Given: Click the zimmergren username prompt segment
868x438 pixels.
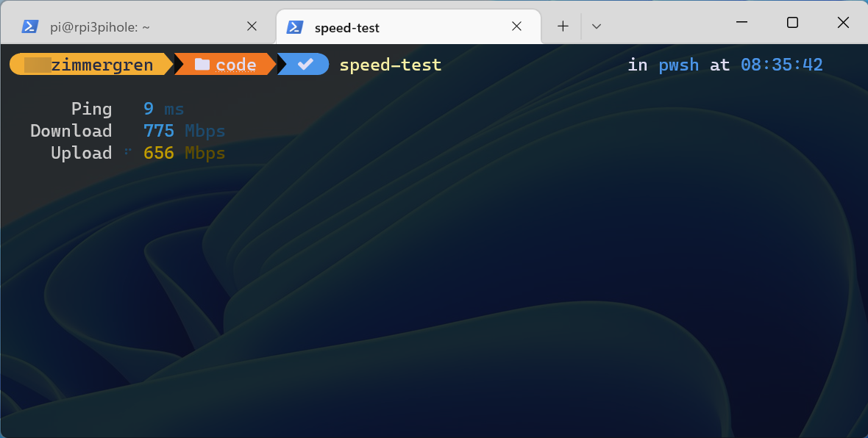Looking at the screenshot, I should click(102, 65).
